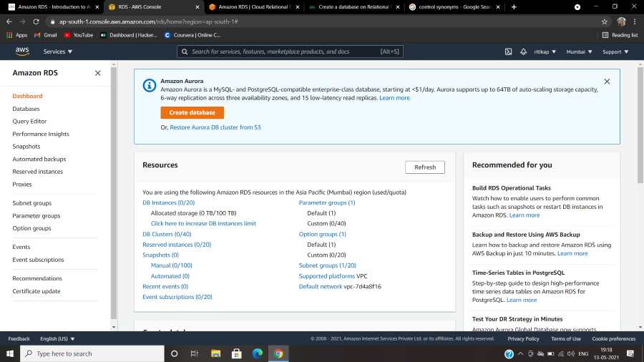The width and height of the screenshot is (644, 362).
Task: Open the Apps bookmarks shortcut
Action: point(17,35)
